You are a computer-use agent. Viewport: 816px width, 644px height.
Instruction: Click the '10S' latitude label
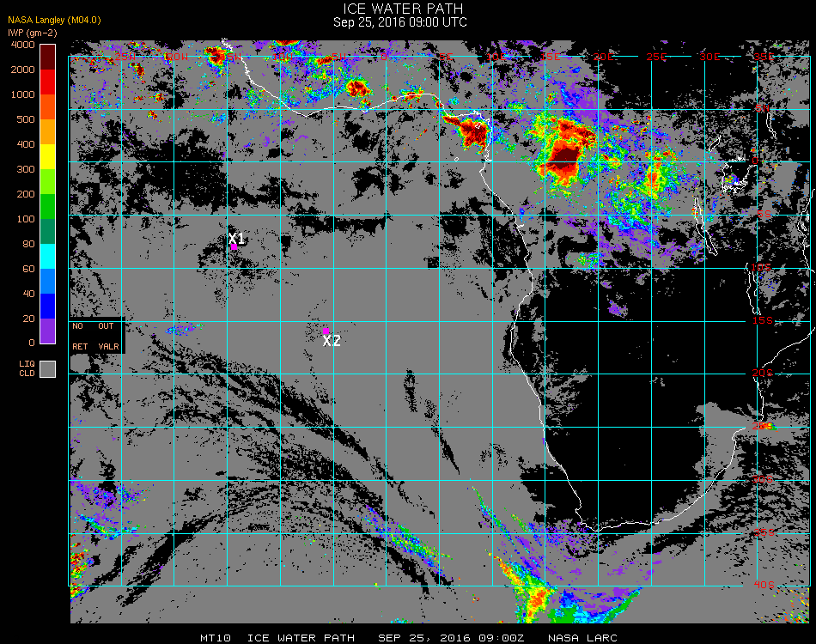(x=761, y=267)
